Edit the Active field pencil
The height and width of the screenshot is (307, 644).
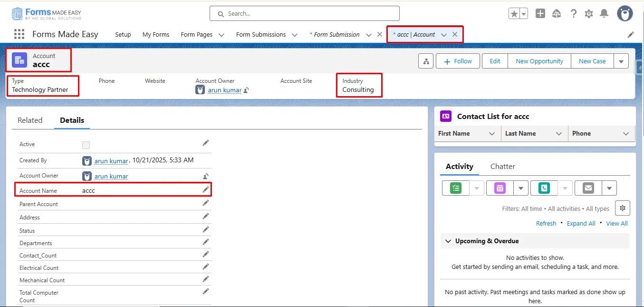click(206, 143)
